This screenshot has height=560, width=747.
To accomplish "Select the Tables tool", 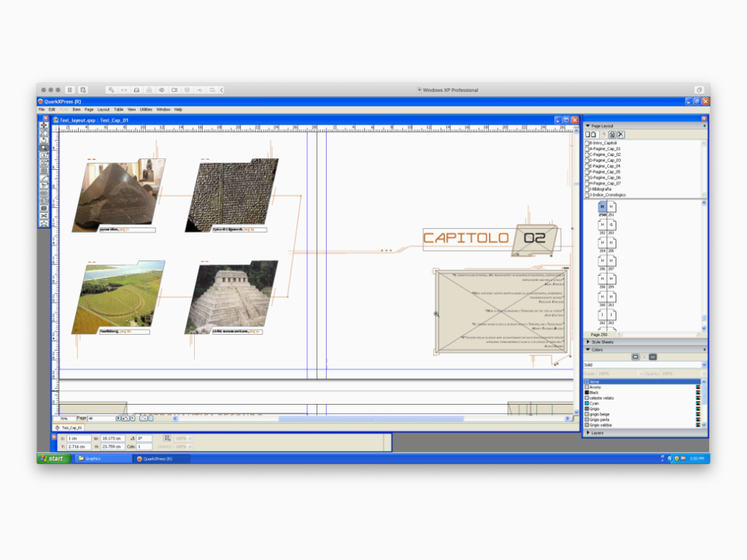I will 44,171.
